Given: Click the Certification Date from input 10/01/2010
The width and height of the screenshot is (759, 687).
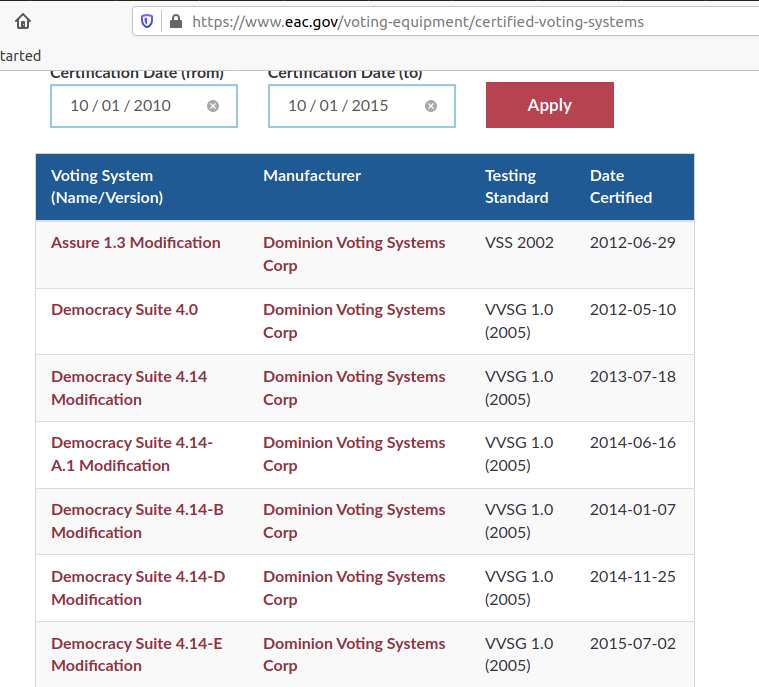Looking at the screenshot, I should coord(144,106).
